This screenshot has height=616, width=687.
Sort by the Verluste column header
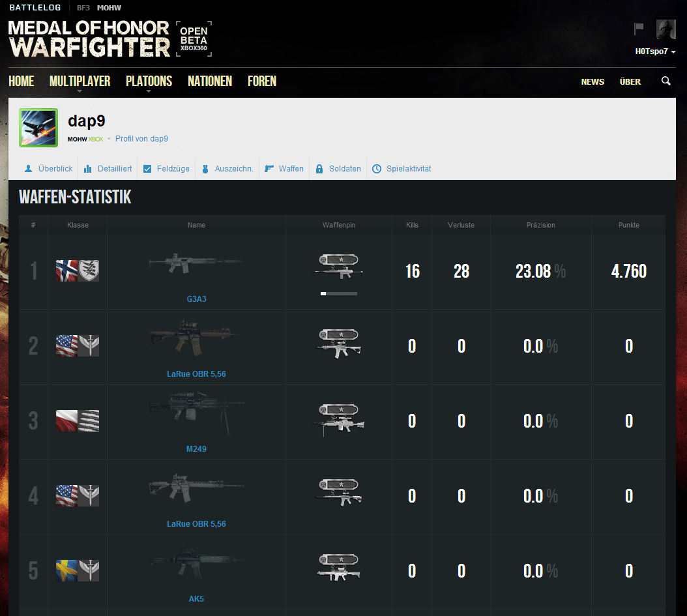click(x=461, y=225)
